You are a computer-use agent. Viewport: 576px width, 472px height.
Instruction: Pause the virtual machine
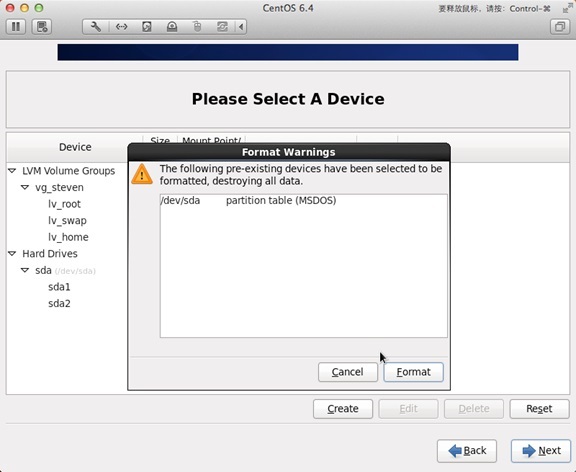pyautogui.click(x=16, y=27)
